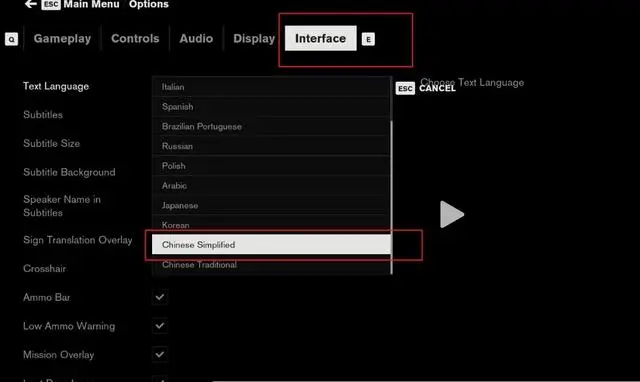The height and width of the screenshot is (382, 640).
Task: Click the E key next-tab icon
Action: point(368,39)
